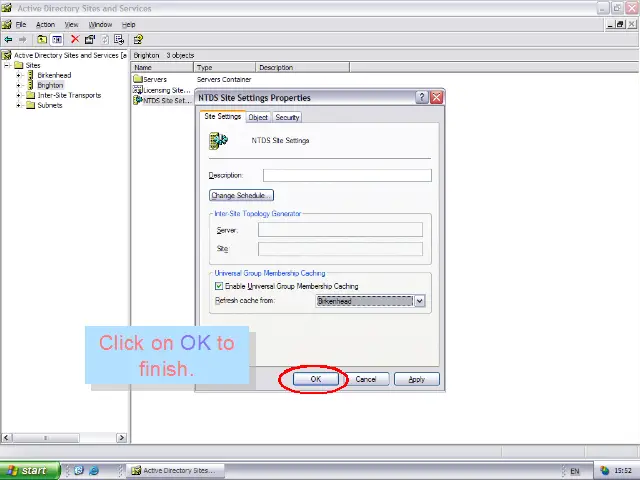Click OK to finish
Image resolution: width=640 pixels, height=480 pixels.
(316, 379)
